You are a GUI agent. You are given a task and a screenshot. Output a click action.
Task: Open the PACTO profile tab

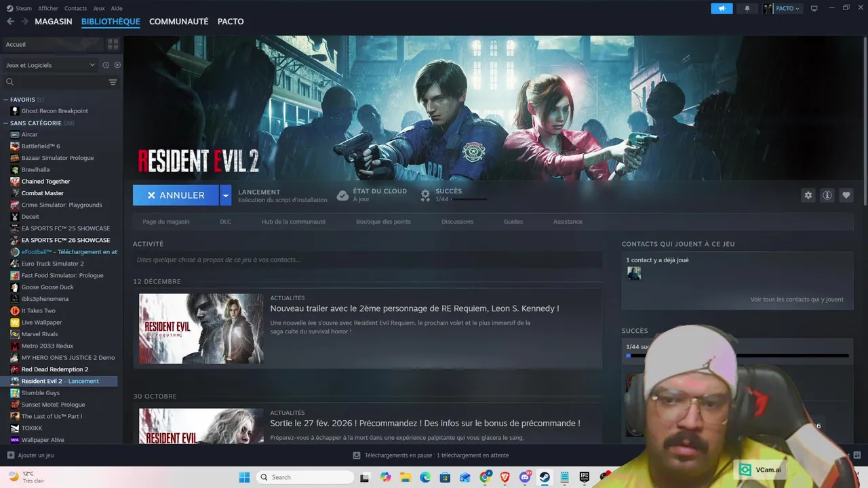click(x=231, y=22)
